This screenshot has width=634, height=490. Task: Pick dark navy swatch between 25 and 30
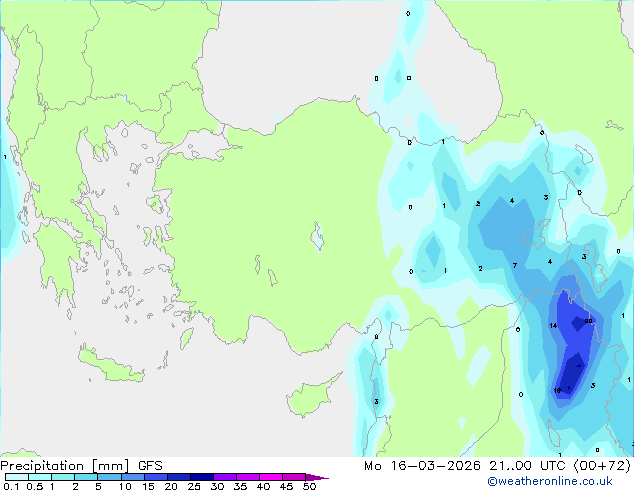(x=201, y=477)
